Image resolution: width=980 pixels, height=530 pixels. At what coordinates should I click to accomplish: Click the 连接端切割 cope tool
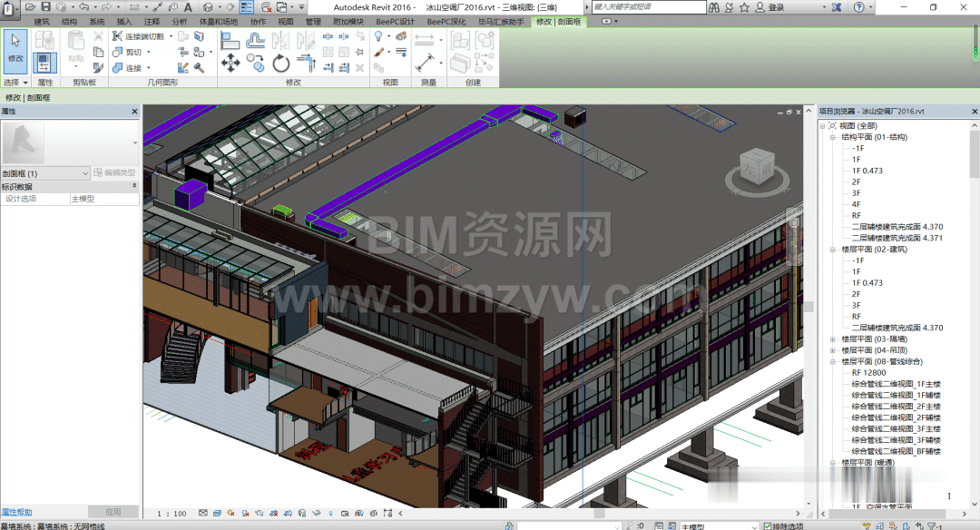(138, 36)
